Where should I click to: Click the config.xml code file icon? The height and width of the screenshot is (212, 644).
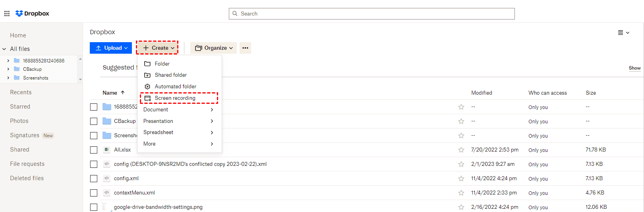106,178
